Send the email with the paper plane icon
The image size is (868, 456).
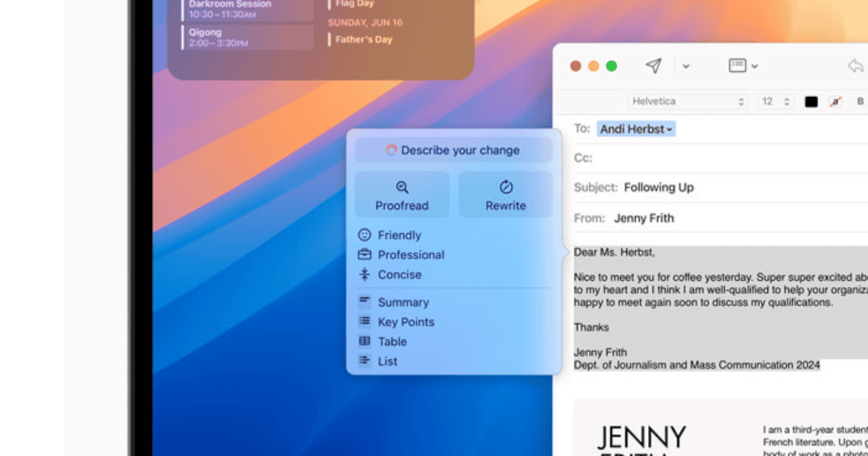(653, 66)
